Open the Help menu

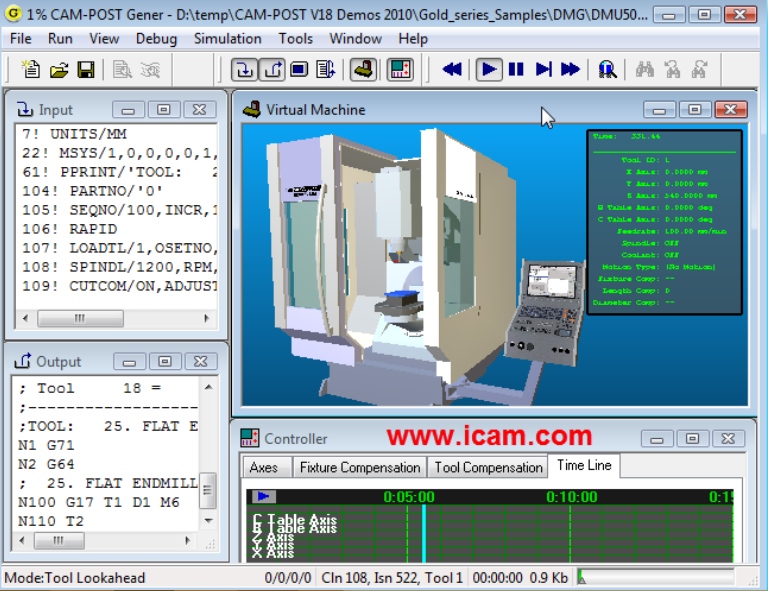click(x=413, y=39)
